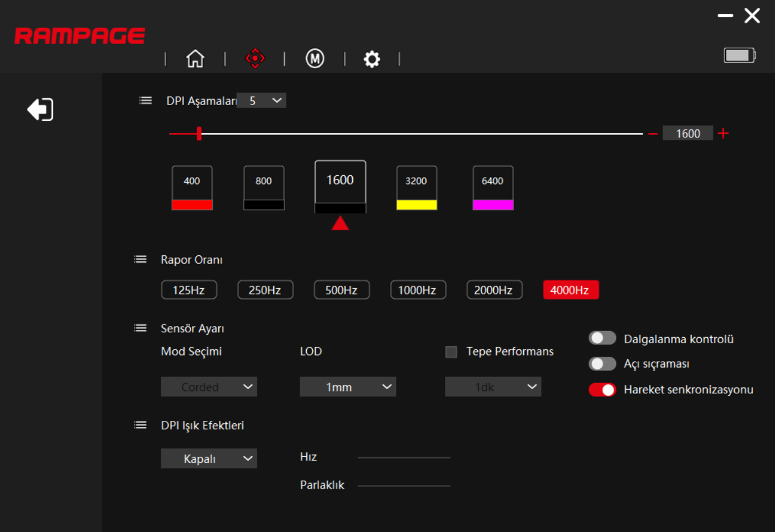Click the list icon beside DPI Işık Efektleri

coord(140,425)
